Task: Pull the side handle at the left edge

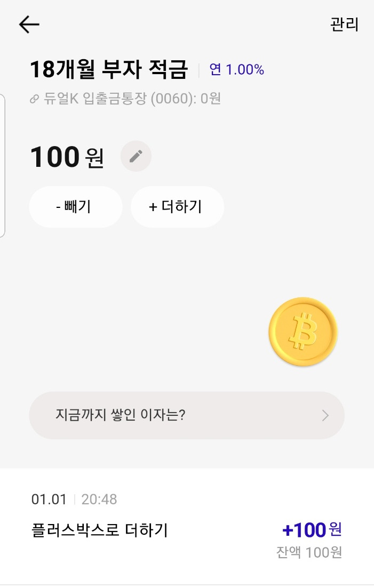Action: pyautogui.click(x=2, y=165)
